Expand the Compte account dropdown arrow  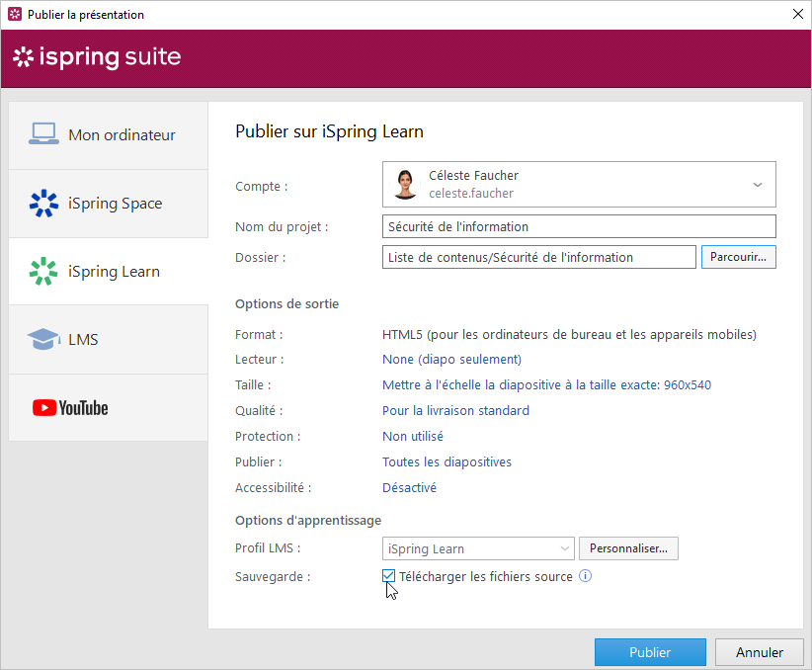tap(757, 185)
